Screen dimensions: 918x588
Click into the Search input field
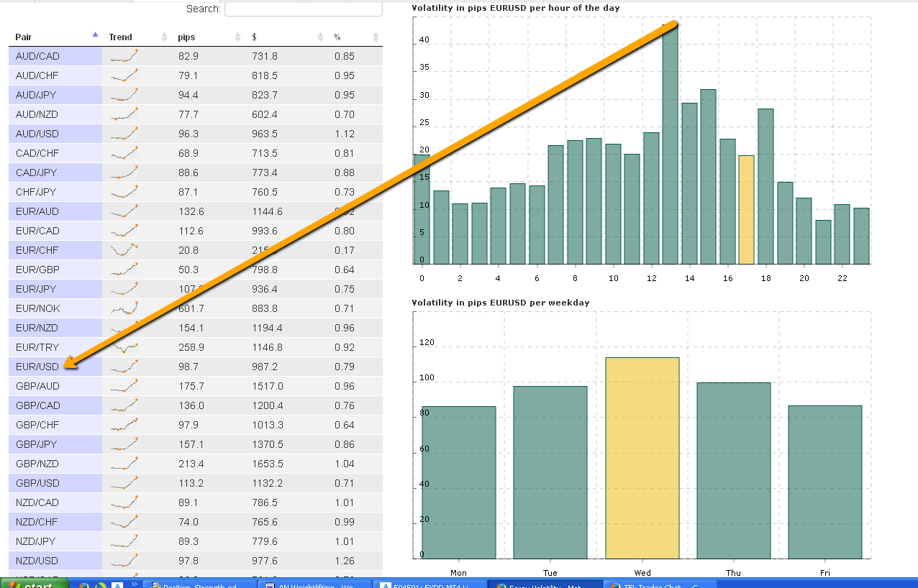[x=304, y=9]
